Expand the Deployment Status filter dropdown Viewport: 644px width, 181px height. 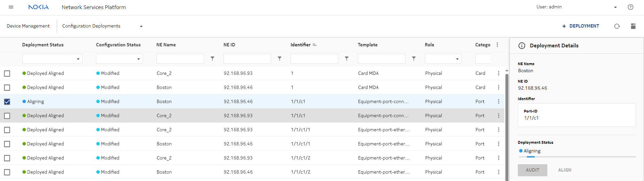click(x=78, y=59)
